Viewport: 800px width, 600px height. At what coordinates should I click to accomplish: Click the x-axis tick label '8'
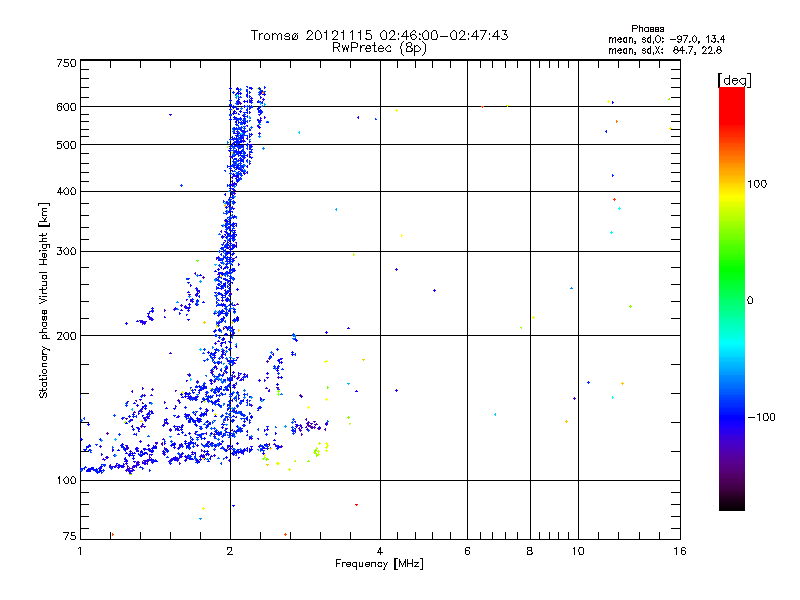pyautogui.click(x=530, y=551)
